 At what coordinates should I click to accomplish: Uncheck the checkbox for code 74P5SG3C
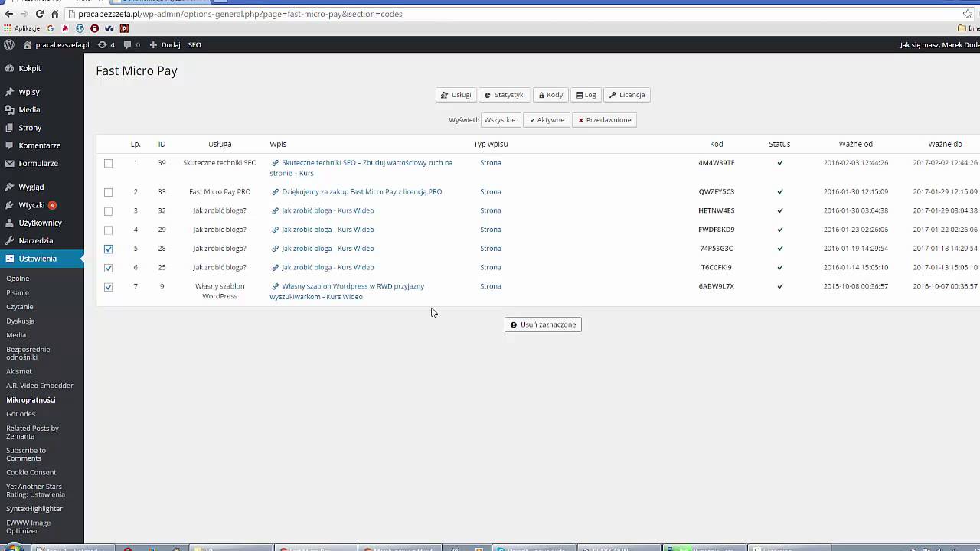(108, 249)
